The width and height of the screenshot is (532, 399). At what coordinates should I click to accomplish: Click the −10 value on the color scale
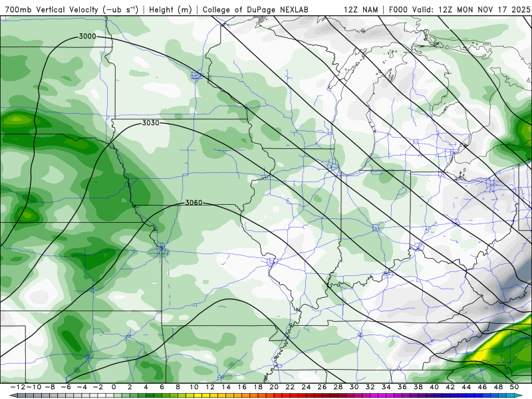coord(34,387)
